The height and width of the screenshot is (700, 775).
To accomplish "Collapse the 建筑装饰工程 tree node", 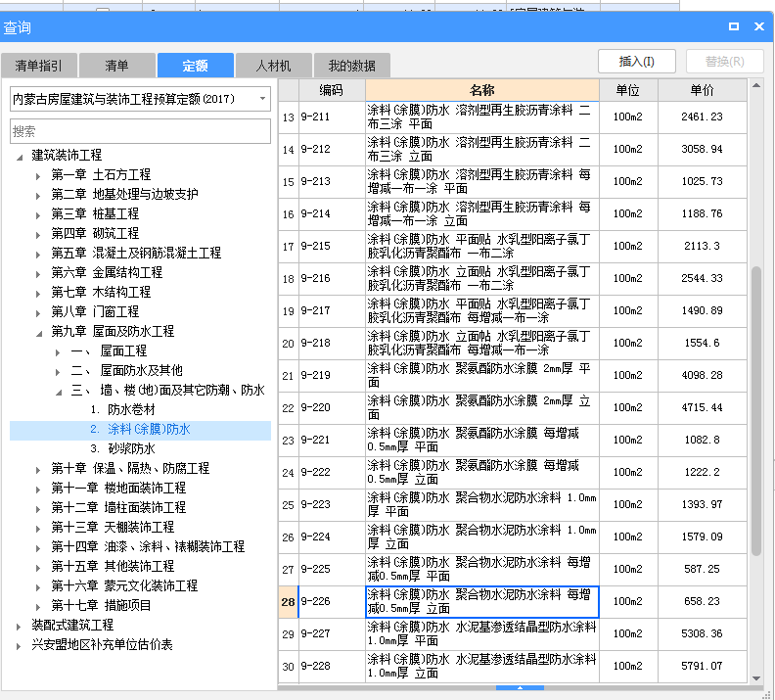I will (x=20, y=158).
